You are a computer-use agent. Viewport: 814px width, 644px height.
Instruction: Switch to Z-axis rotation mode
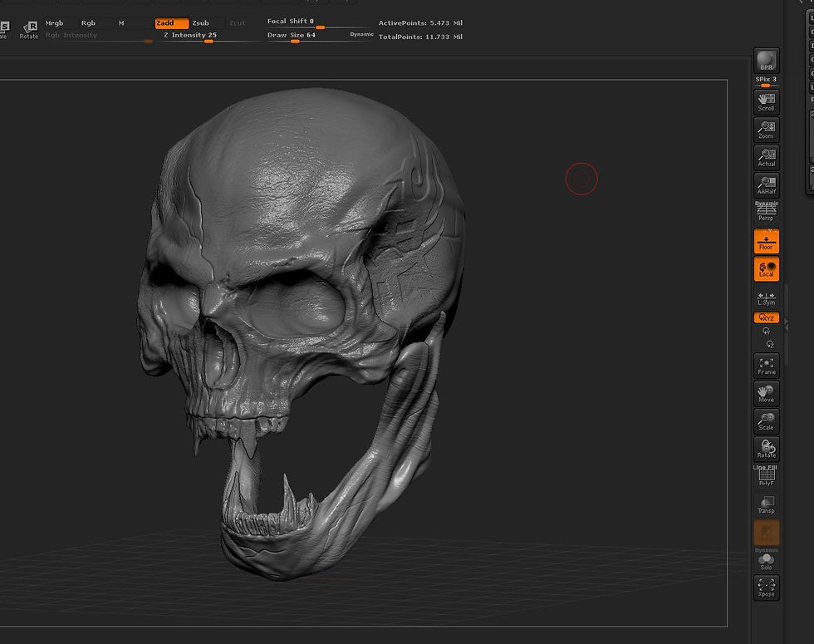770,344
